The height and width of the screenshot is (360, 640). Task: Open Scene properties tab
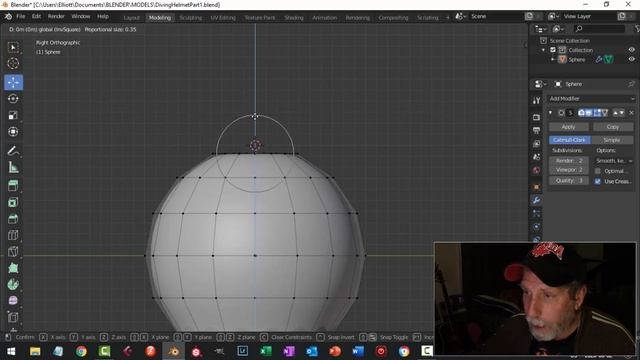coord(536,157)
